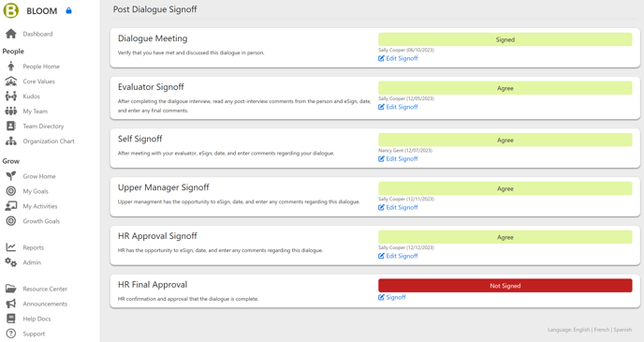Image resolution: width=644 pixels, height=342 pixels.
Task: Select My Activities in Grow section
Action: tap(40, 206)
